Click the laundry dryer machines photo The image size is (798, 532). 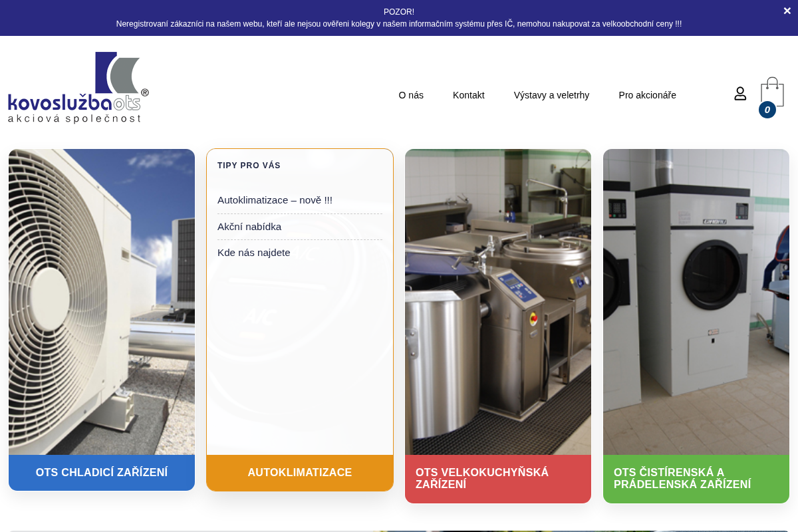click(696, 302)
